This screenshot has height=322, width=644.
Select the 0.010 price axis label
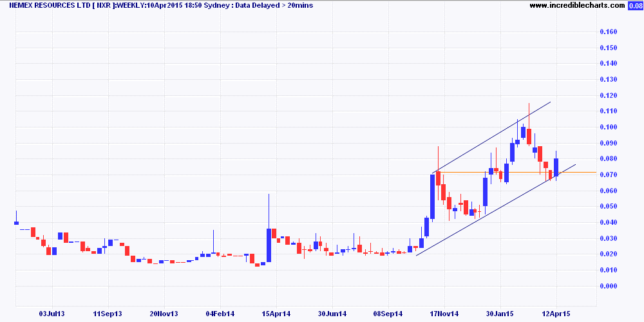tap(609, 270)
